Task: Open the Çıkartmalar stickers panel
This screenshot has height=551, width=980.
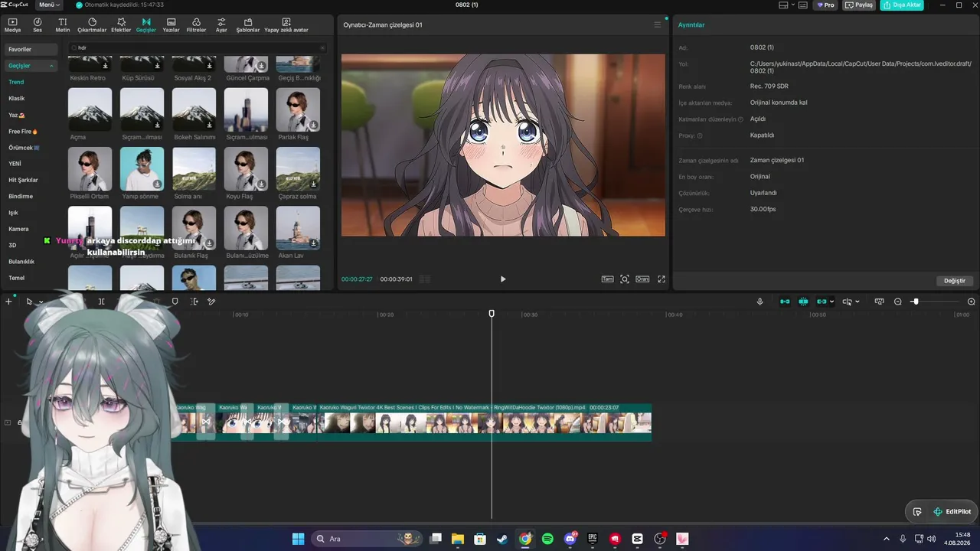Action: (x=92, y=25)
